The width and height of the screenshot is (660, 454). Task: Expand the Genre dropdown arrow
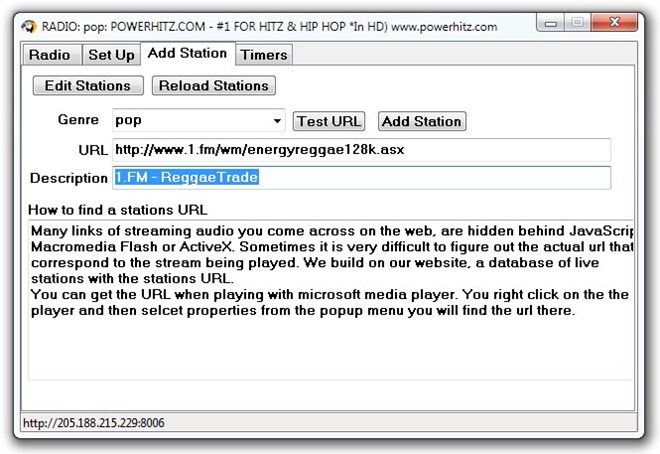pyautogui.click(x=277, y=121)
